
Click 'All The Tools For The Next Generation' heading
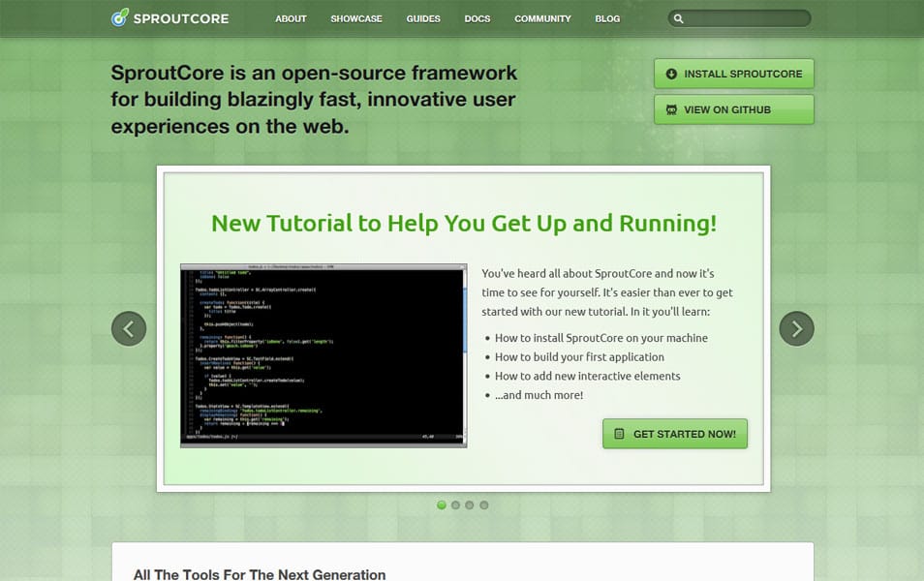tap(260, 574)
